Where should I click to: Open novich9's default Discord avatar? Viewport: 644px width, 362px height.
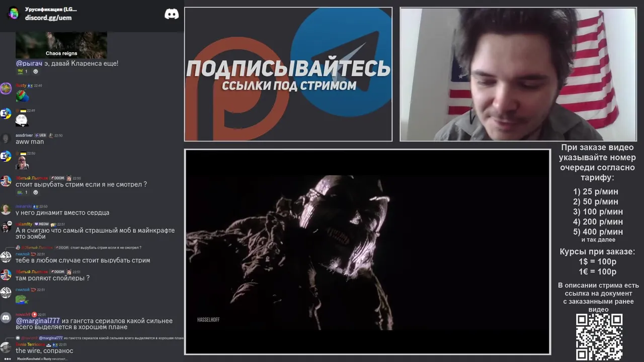coord(6,318)
